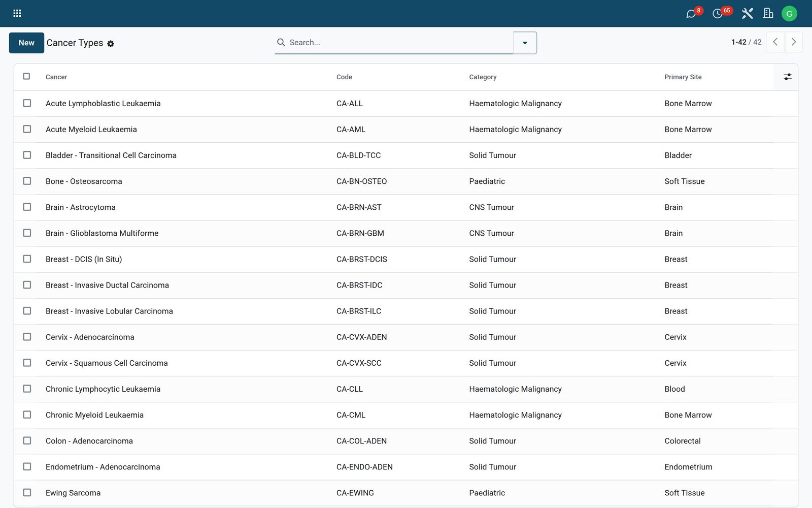The width and height of the screenshot is (812, 508).
Task: Check the Colon - Adenocarcinoma row checkbox
Action: (27, 440)
